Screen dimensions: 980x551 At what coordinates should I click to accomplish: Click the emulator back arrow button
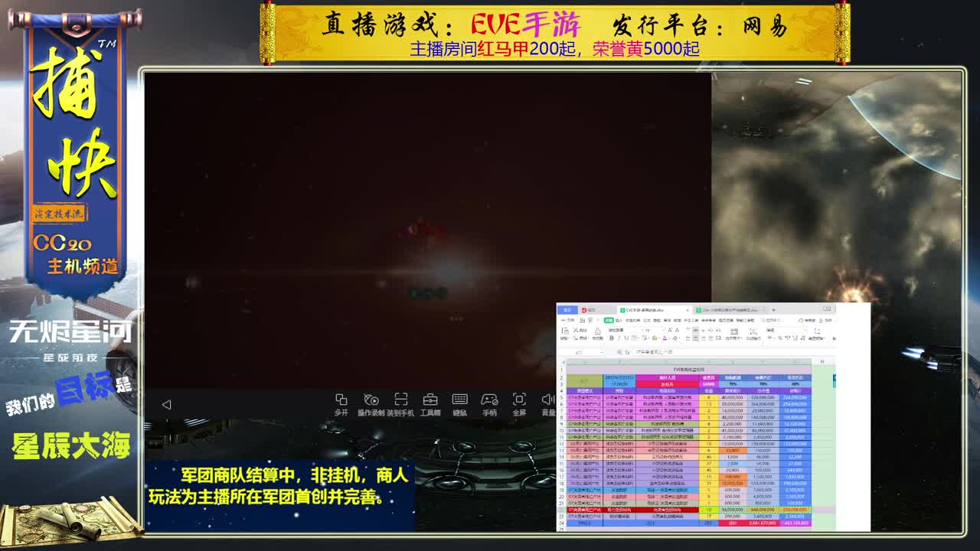166,404
